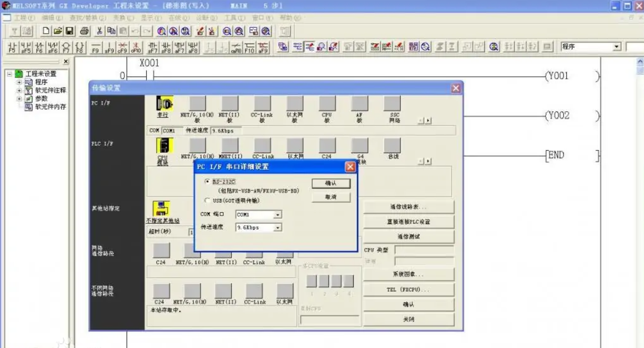The image size is (644, 348).
Task: Click the 直接连接PLC设置 button
Action: 409,221
